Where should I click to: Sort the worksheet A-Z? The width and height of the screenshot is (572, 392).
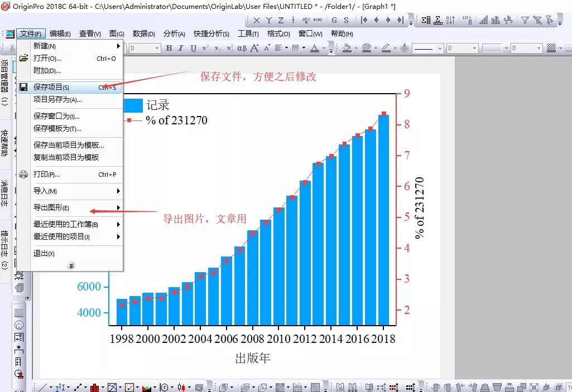click(450, 21)
